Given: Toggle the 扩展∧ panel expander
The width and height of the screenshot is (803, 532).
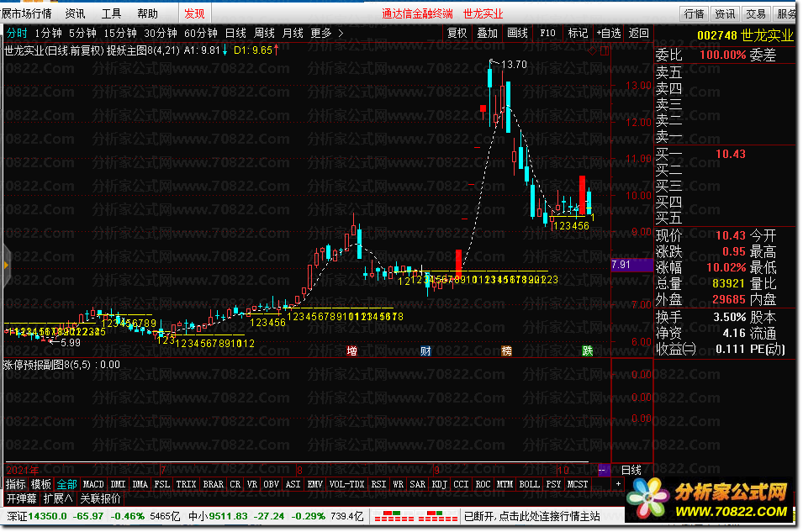Looking at the screenshot, I should click(57, 498).
